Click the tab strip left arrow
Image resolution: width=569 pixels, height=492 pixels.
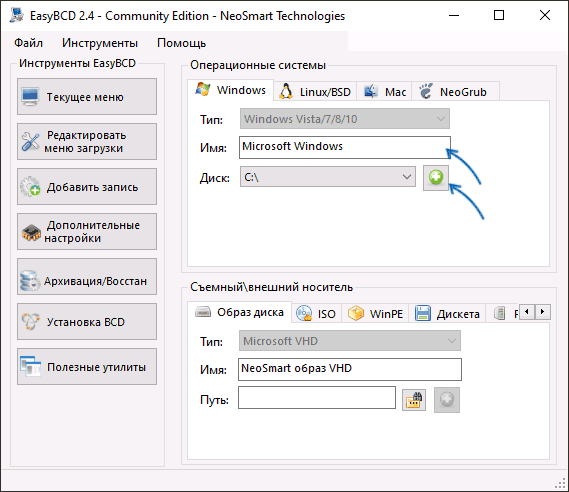[x=527, y=312]
